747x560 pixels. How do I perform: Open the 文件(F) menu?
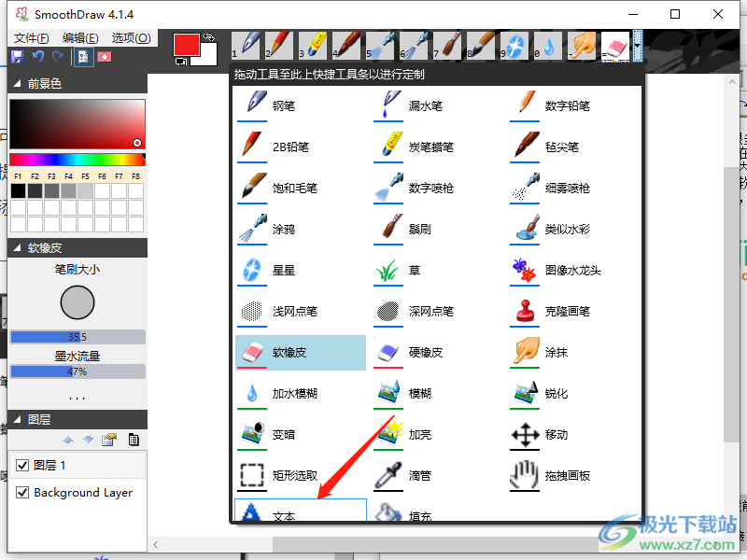(x=32, y=38)
